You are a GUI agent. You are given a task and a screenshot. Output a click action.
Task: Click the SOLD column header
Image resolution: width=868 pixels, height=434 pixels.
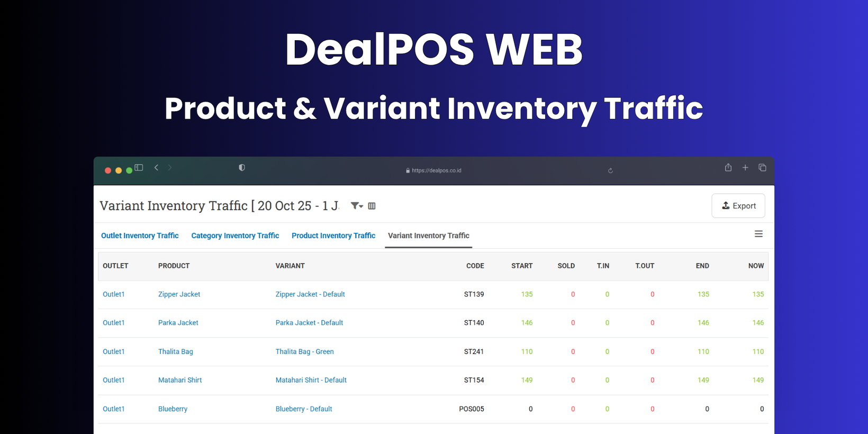(566, 266)
